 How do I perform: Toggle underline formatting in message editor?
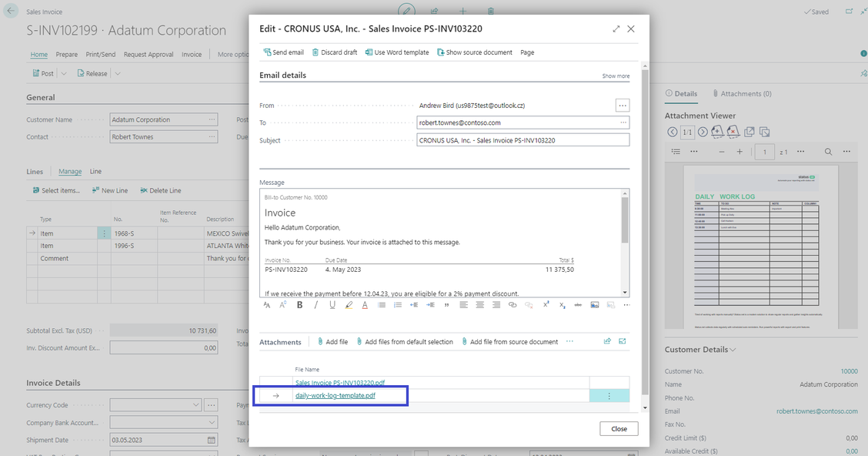(332, 305)
